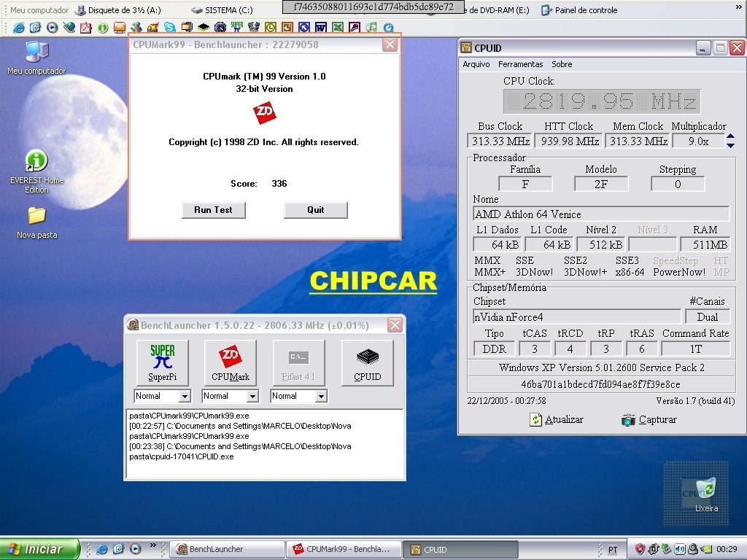
Task: Open SISTEMA (C:) drive from toolbar
Action: (x=222, y=10)
